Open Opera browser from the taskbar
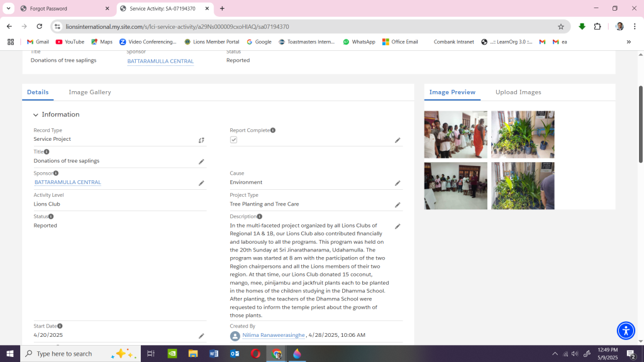This screenshot has width=644, height=362. tap(255, 353)
